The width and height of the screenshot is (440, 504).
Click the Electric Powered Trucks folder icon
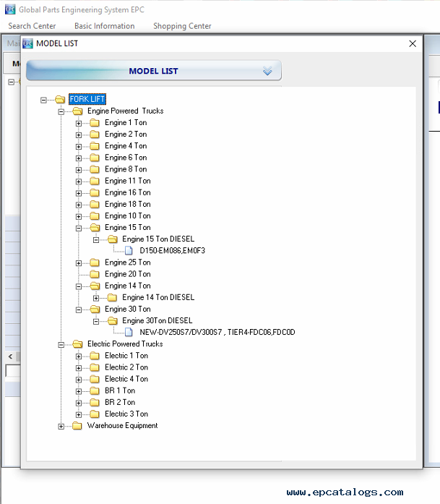click(x=77, y=344)
